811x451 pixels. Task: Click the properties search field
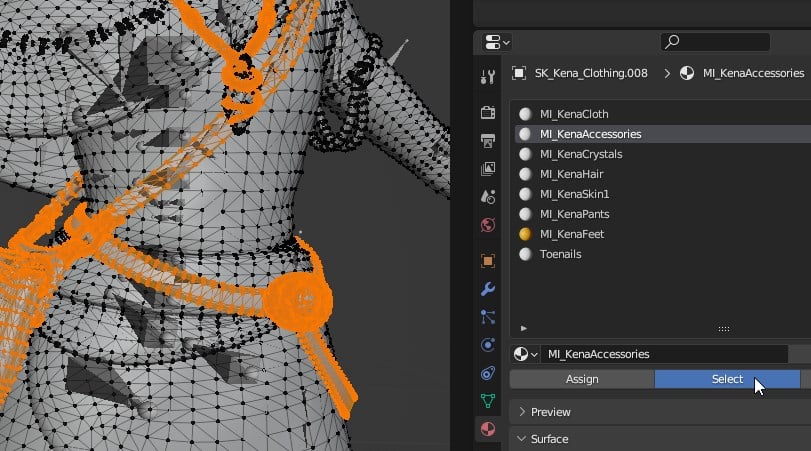715,42
